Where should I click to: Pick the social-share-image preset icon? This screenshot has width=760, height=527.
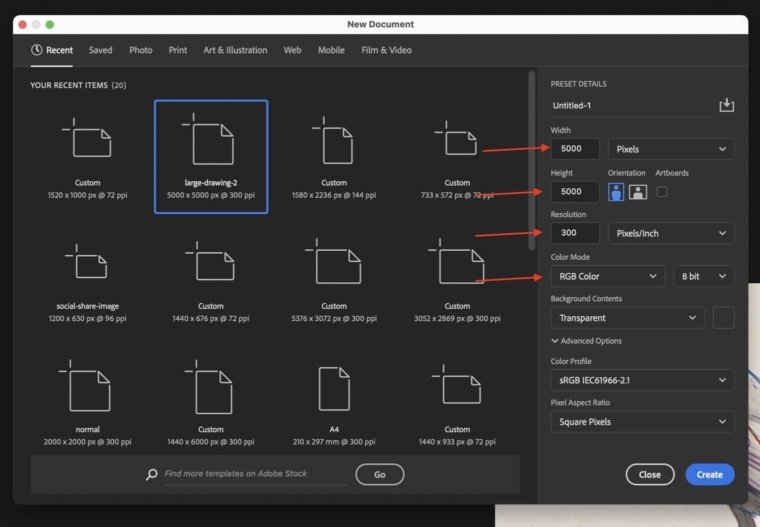[x=87, y=264]
